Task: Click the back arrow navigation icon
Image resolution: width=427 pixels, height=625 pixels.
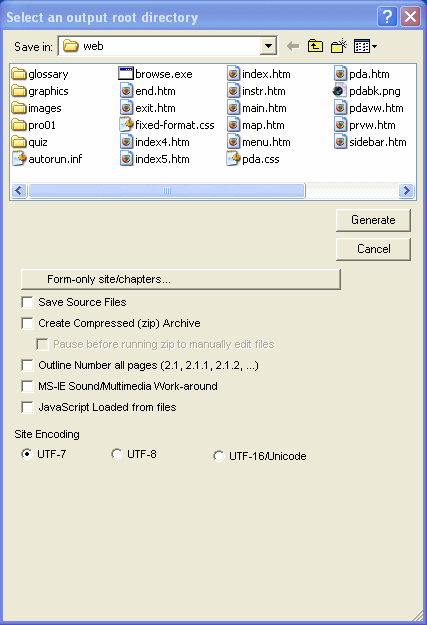Action: pos(293,46)
